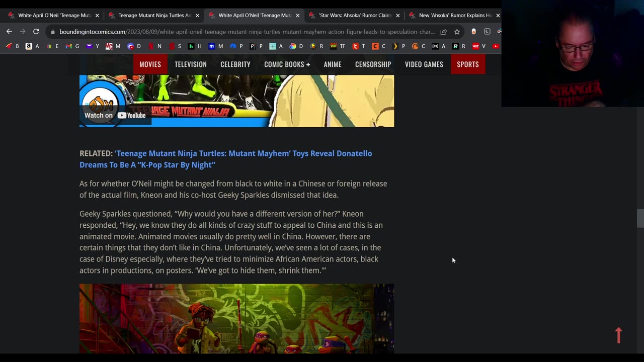This screenshot has width=644, height=362.
Task: Bookmark this page with the star icon
Action: click(x=457, y=32)
